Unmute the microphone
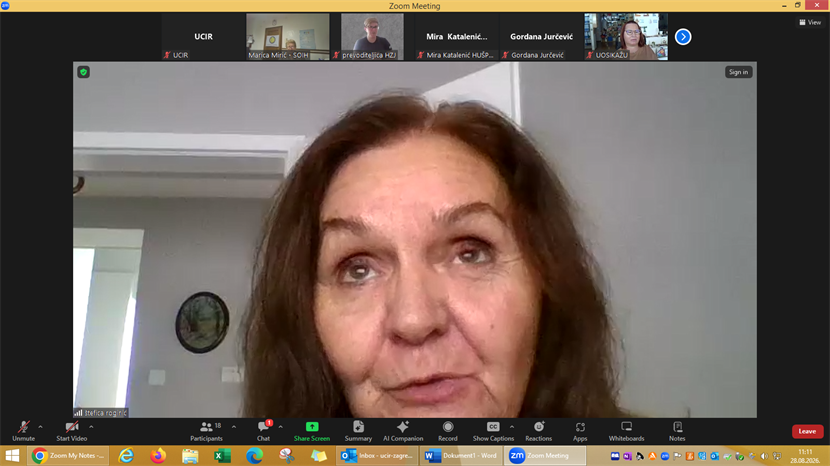The image size is (830, 466). (23, 431)
